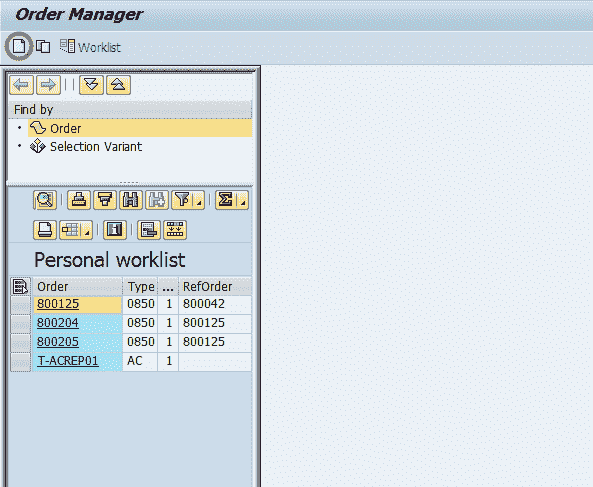Click the '...' column header

pos(168,286)
